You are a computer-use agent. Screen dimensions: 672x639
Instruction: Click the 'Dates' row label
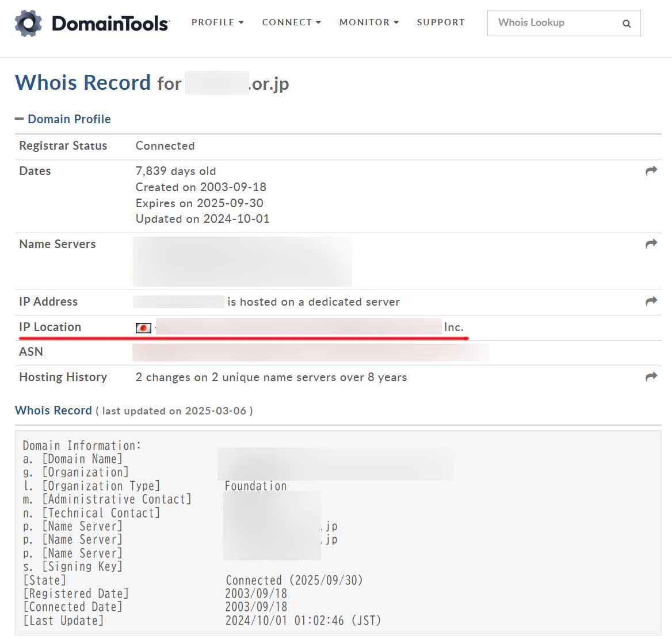click(x=35, y=171)
